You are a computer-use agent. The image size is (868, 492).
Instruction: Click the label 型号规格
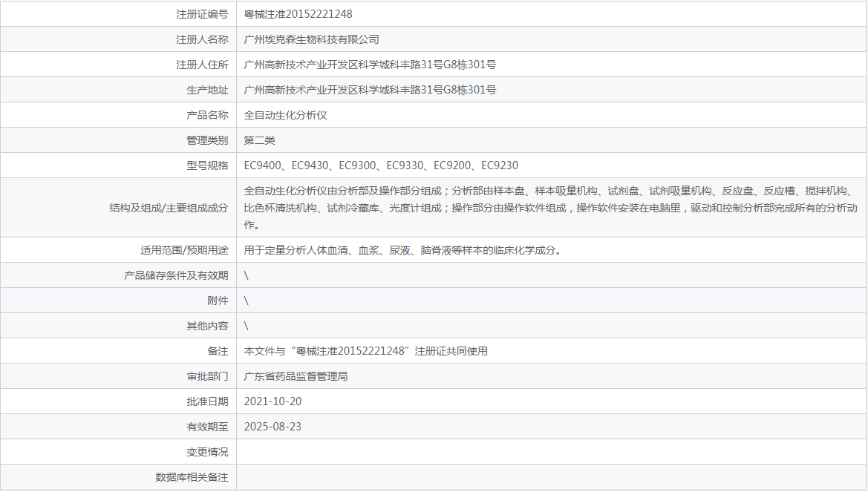pyautogui.click(x=208, y=165)
